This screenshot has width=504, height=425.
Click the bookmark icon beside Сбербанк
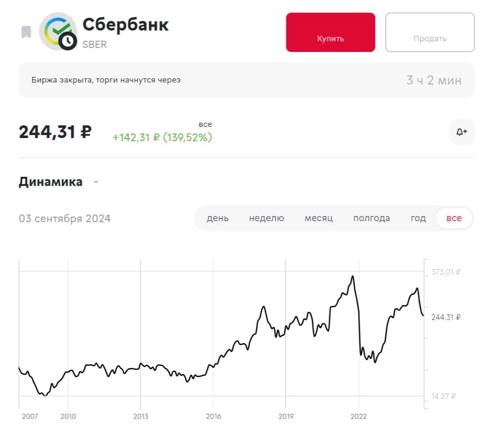26,32
